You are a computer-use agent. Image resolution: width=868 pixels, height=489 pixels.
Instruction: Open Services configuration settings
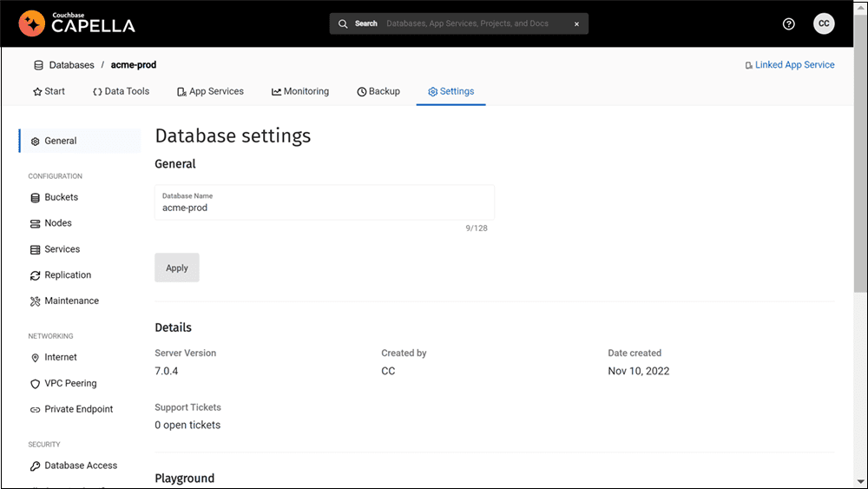[62, 249]
